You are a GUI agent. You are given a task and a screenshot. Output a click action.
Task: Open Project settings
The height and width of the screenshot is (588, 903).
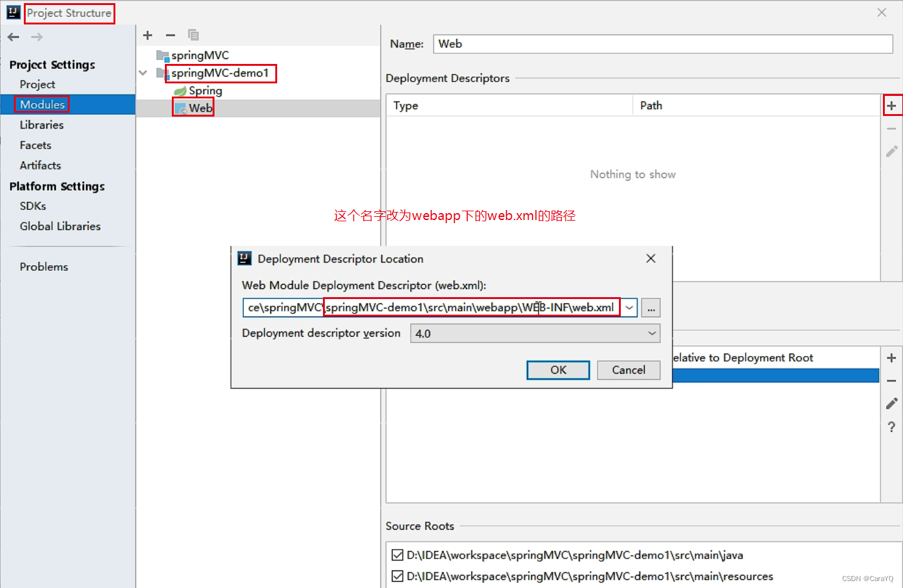(x=37, y=84)
